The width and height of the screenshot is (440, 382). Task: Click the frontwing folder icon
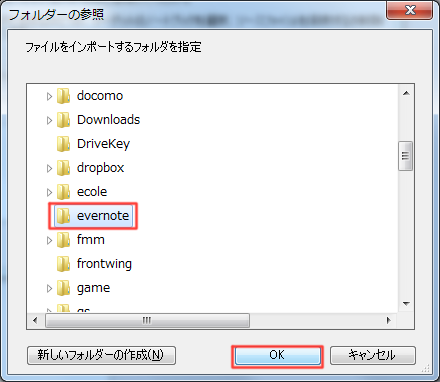point(63,264)
